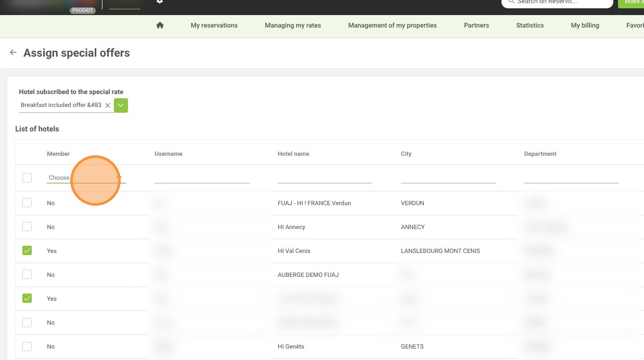Click the City column header
This screenshot has height=360, width=644.
click(406, 154)
